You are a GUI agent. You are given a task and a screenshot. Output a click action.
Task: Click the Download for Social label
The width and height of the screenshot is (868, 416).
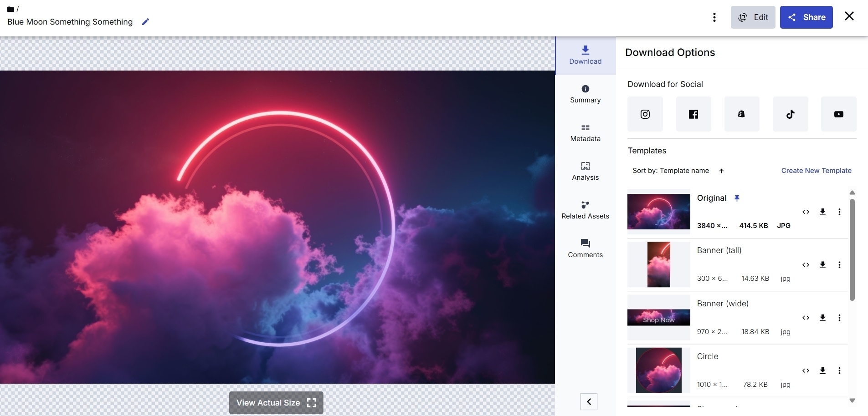point(665,84)
